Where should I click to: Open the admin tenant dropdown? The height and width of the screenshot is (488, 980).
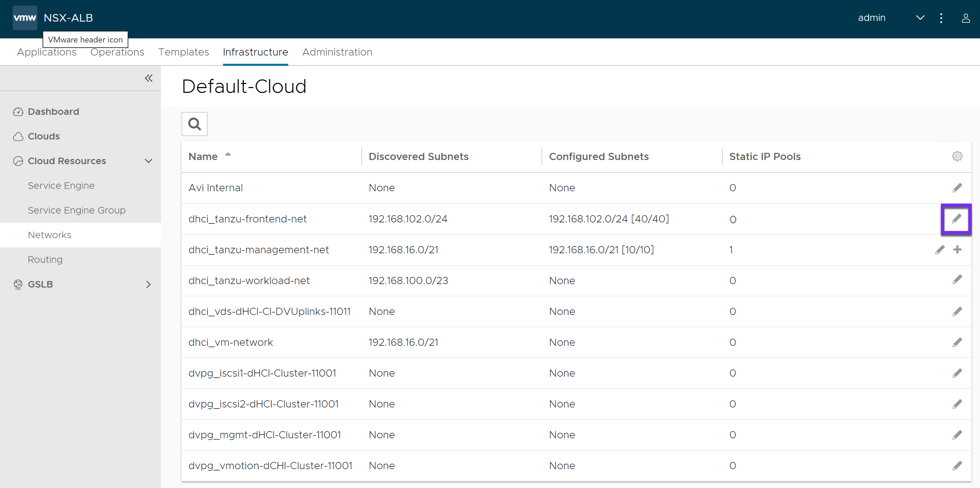coord(920,18)
